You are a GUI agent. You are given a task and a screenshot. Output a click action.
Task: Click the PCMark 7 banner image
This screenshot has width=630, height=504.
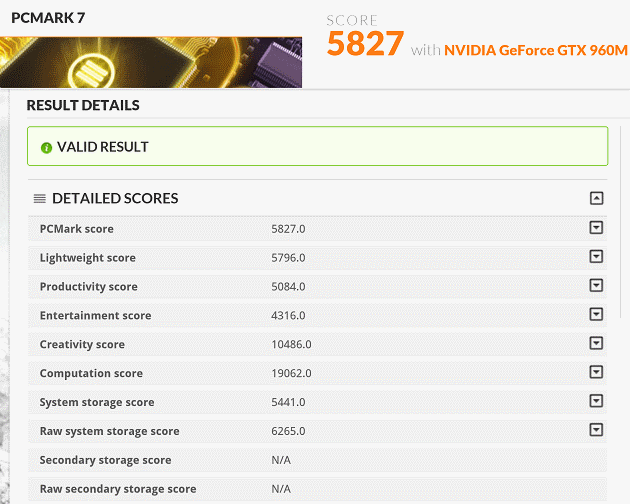pos(151,62)
